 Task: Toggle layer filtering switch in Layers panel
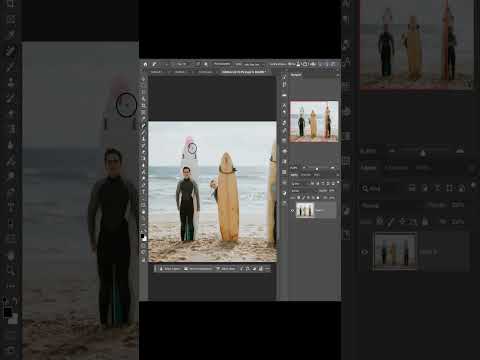pos(338,183)
